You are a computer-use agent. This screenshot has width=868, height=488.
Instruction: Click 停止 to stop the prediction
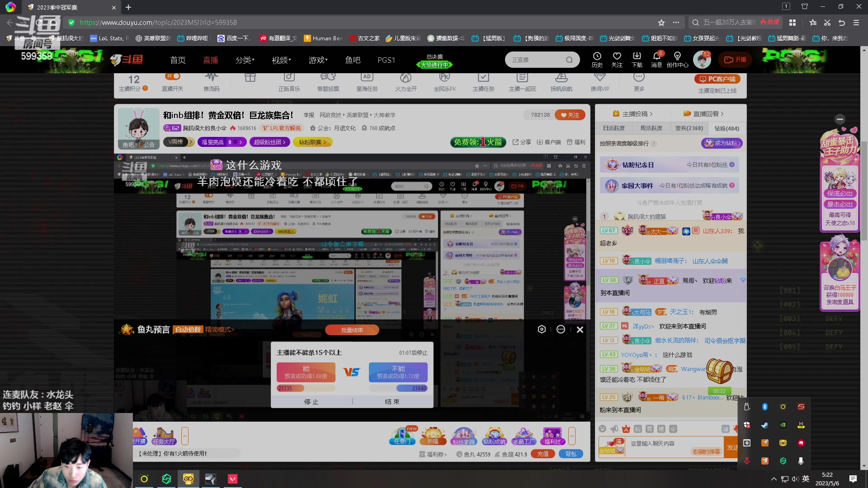(x=311, y=402)
